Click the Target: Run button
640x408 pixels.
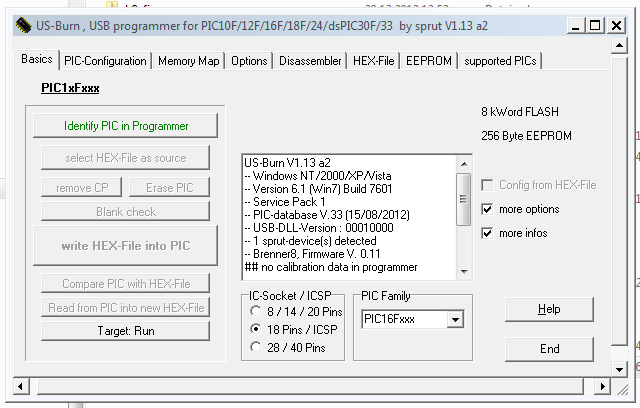(126, 331)
